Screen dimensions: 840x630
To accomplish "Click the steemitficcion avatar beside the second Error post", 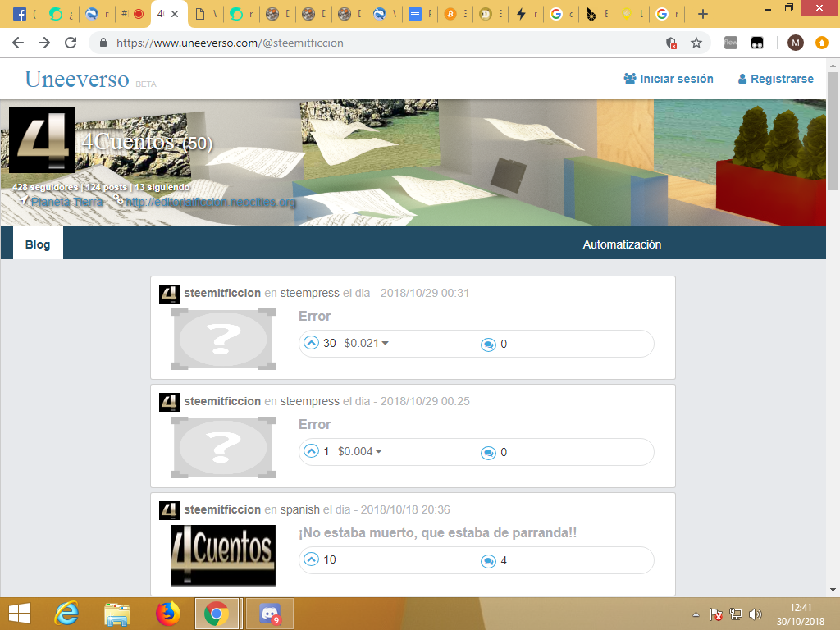I will (169, 401).
